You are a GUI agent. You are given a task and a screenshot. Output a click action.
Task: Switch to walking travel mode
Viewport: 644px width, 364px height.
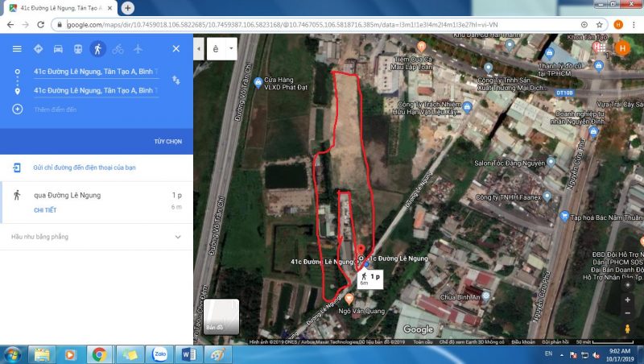pyautogui.click(x=97, y=48)
